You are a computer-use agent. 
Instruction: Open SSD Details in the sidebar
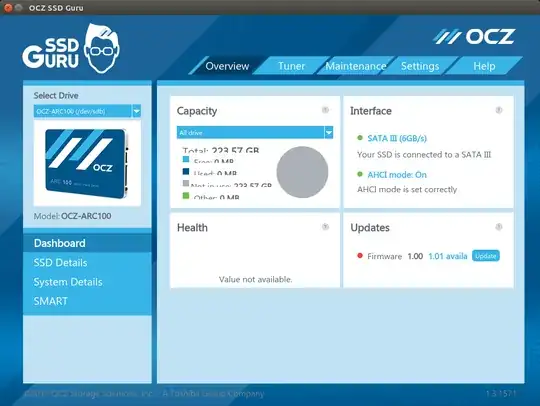coord(87,263)
